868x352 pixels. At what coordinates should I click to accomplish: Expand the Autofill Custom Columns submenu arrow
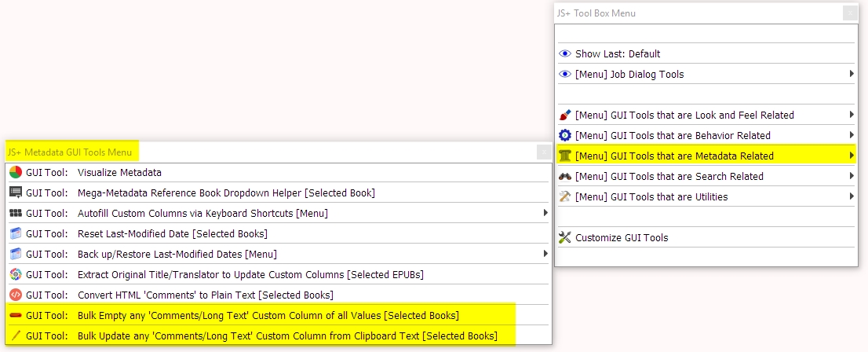tap(545, 213)
